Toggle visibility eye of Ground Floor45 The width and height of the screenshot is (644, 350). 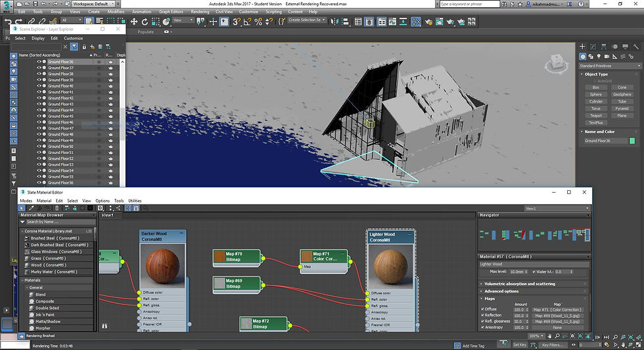click(x=39, y=116)
